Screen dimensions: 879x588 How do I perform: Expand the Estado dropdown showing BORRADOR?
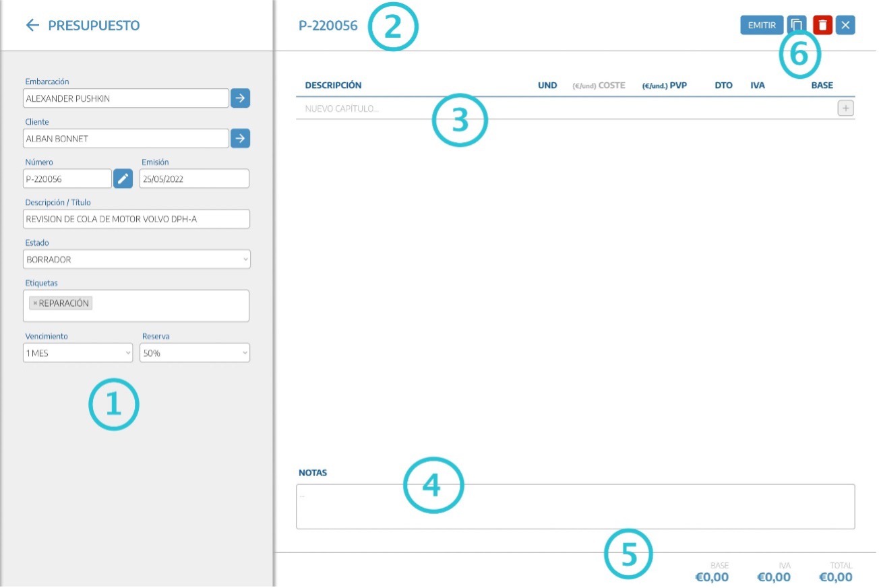click(x=136, y=259)
